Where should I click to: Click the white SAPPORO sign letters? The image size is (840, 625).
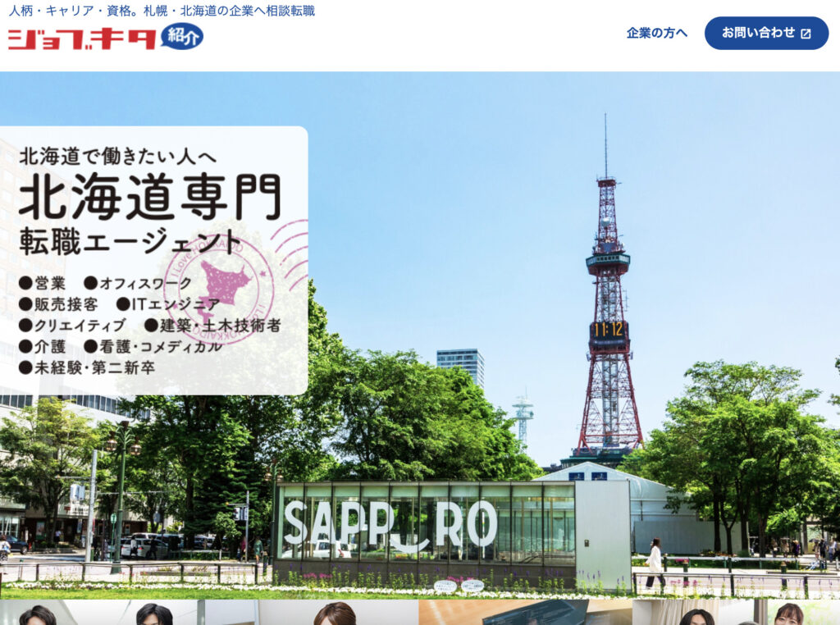[390, 523]
